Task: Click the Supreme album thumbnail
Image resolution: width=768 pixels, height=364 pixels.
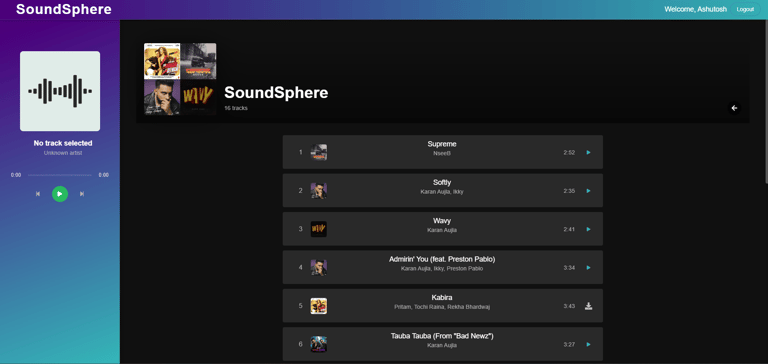Action: coord(319,152)
